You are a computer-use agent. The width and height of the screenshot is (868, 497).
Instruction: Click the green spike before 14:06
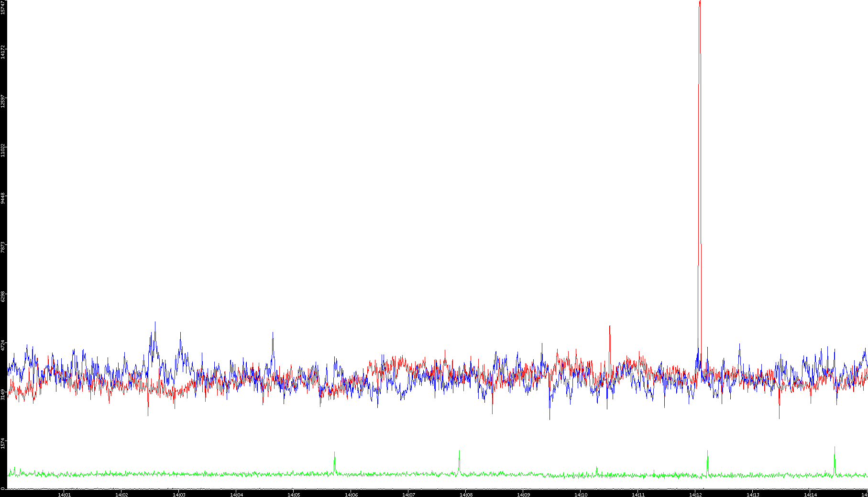[334, 453]
